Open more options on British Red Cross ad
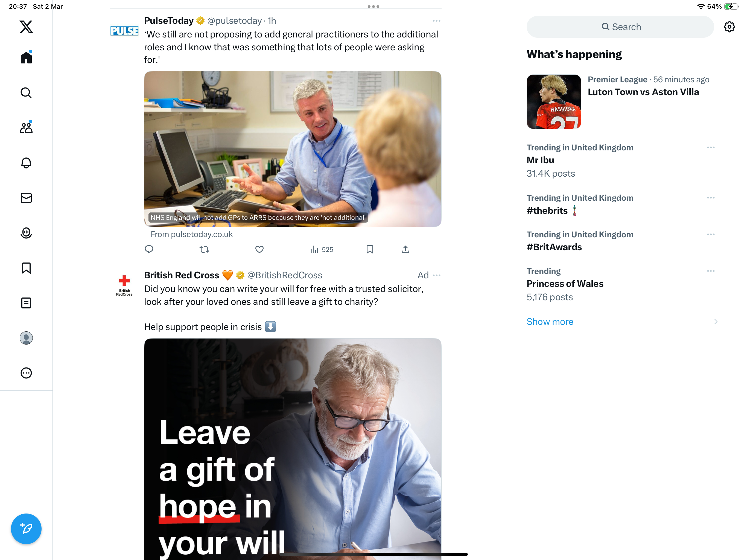 (436, 275)
